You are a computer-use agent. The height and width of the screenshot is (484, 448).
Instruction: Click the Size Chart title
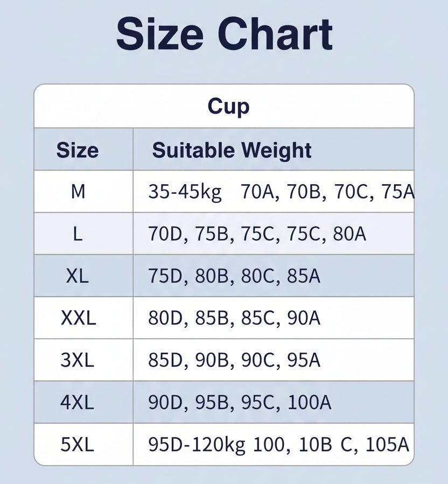(x=224, y=33)
